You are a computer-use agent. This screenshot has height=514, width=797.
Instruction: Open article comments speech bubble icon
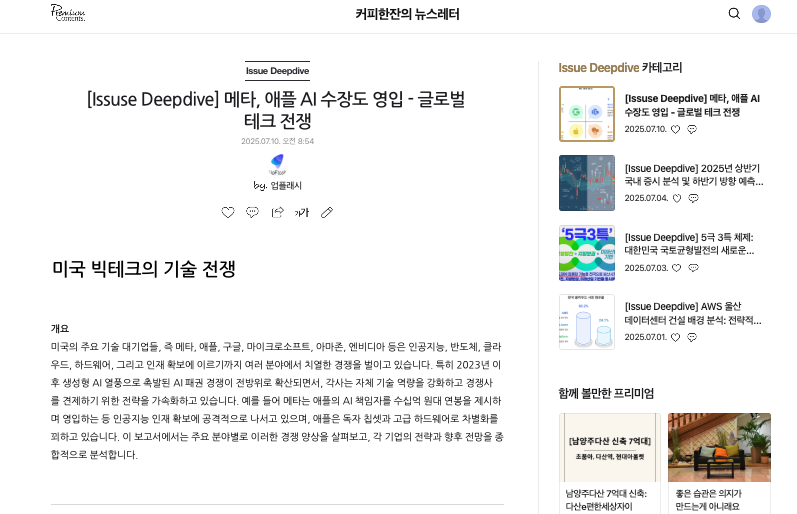click(x=252, y=213)
